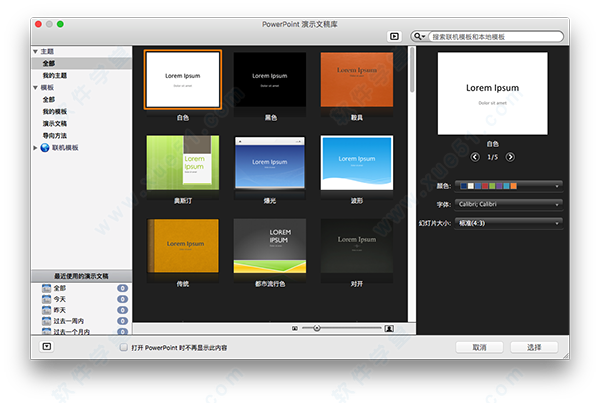Screen dimensions: 600x403
Task: Click 今天 in recent presentations list
Action: pos(59,299)
